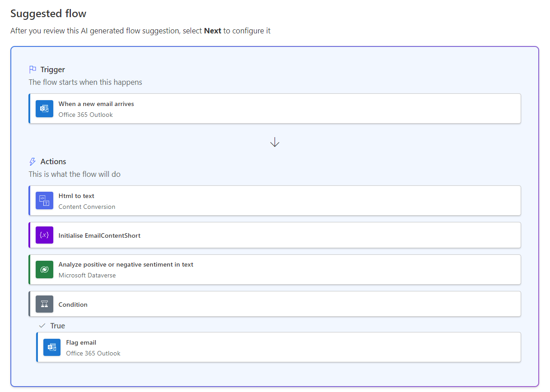Click the Actions lightning bolt icon
The height and width of the screenshot is (392, 550).
tap(32, 161)
